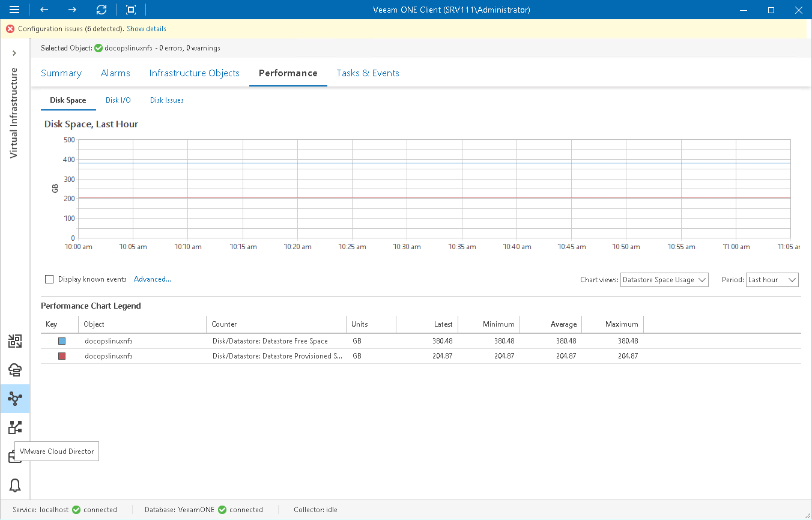This screenshot has height=520, width=812.
Task: Switch to the Tasks & Events tab
Action: point(368,73)
